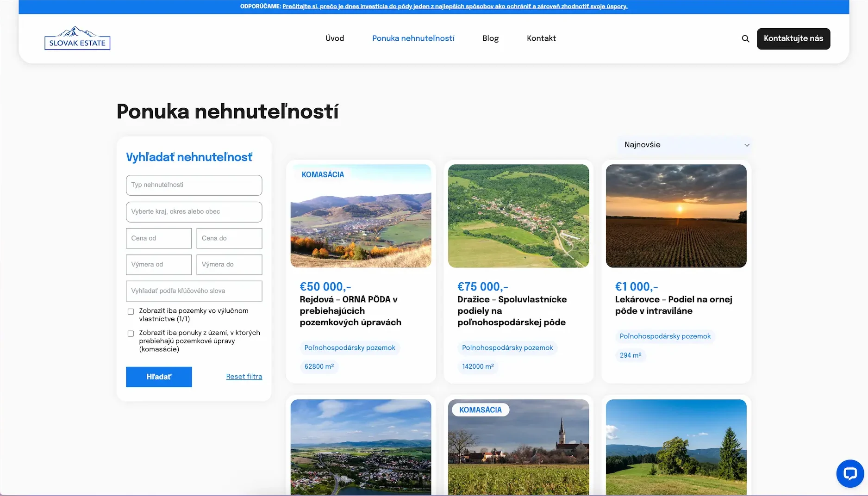Click the Slovak Estate logo

click(77, 38)
